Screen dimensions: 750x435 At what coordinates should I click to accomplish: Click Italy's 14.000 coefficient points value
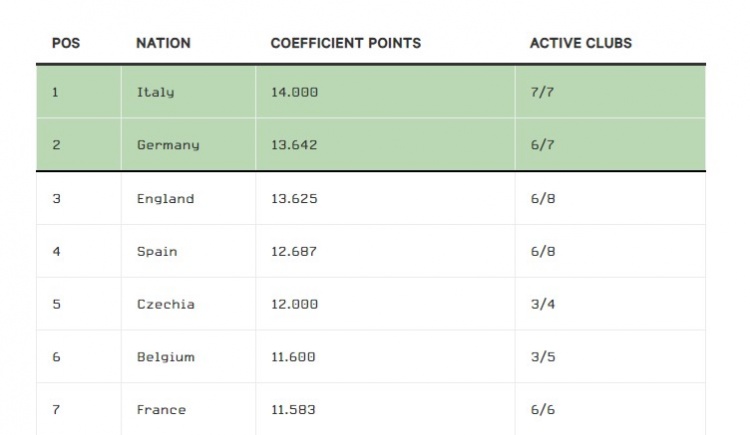[294, 92]
